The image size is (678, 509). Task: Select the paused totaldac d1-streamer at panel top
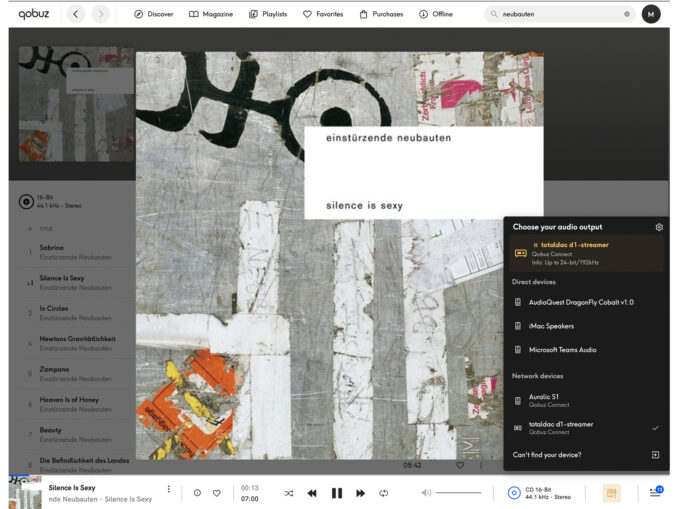tap(586, 253)
